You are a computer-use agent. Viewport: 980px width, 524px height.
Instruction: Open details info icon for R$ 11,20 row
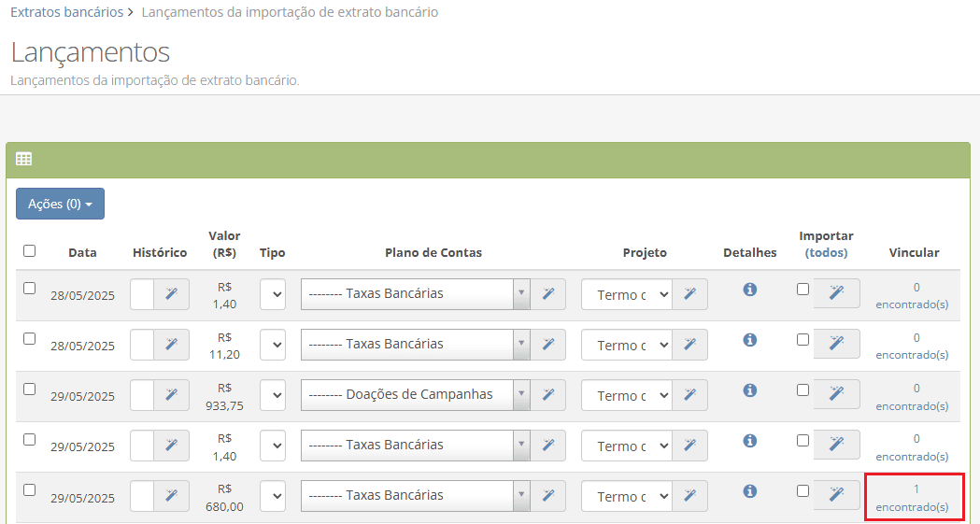click(750, 340)
